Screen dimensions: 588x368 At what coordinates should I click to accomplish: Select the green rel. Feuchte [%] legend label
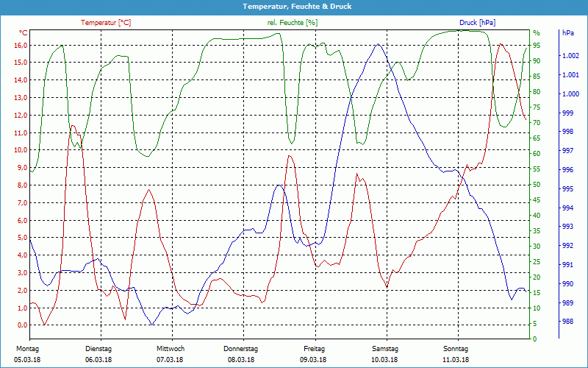292,23
